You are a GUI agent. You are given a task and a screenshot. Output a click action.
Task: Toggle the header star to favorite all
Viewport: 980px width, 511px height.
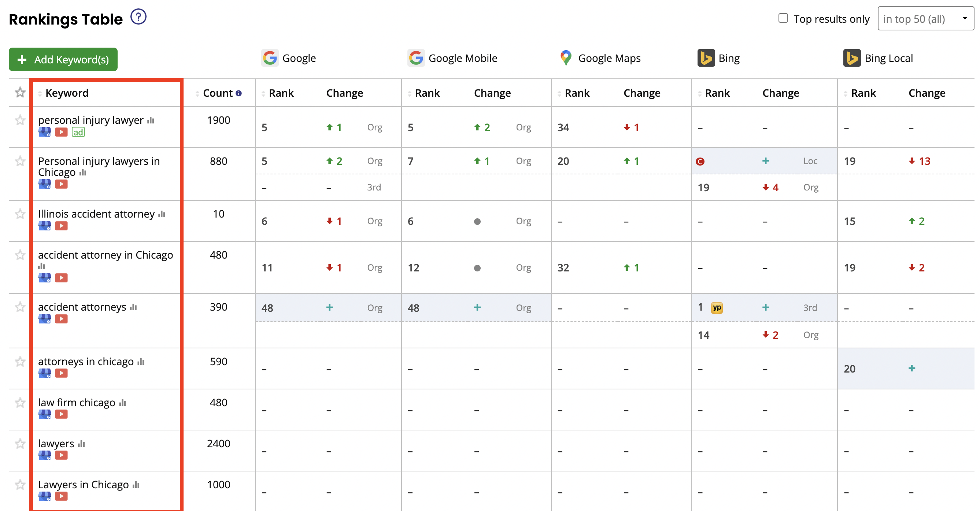click(x=20, y=92)
